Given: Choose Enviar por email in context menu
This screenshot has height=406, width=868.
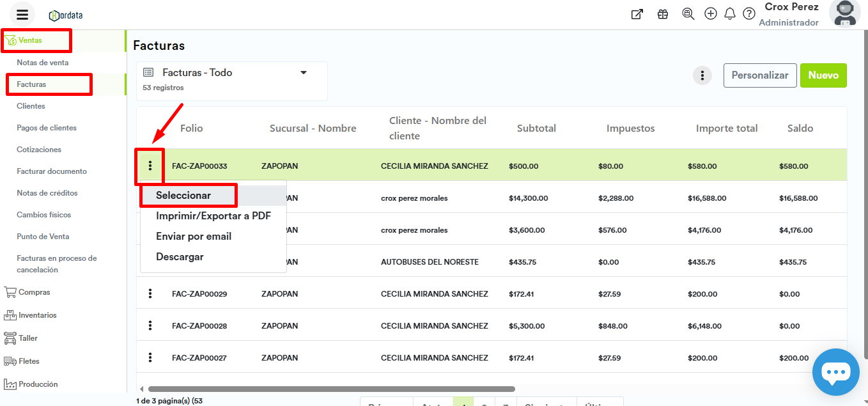Looking at the screenshot, I should tap(194, 237).
